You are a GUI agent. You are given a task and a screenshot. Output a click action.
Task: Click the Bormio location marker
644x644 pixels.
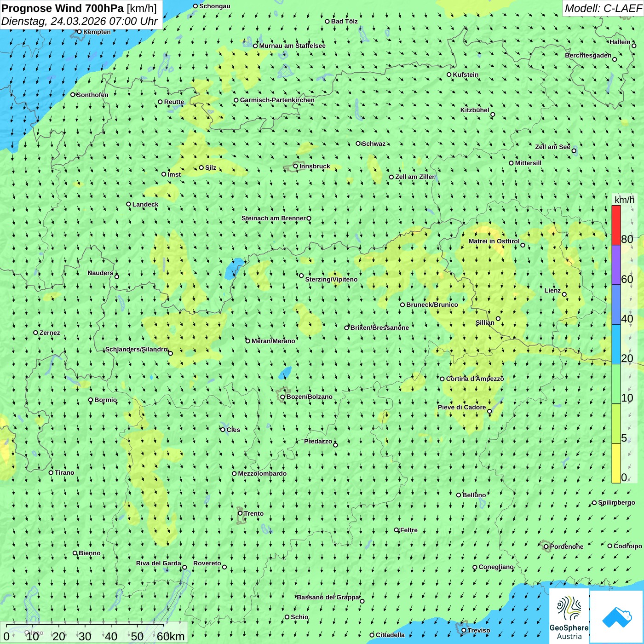91,400
